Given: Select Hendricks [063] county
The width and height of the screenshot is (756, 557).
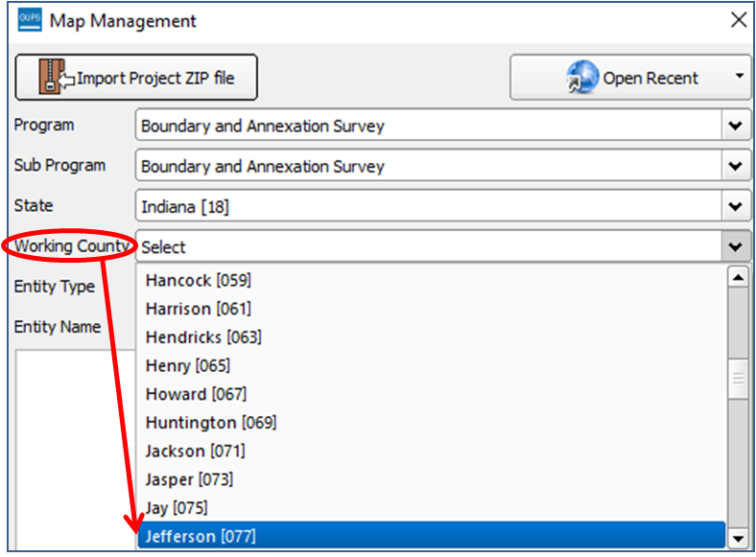Looking at the screenshot, I should tap(432, 337).
